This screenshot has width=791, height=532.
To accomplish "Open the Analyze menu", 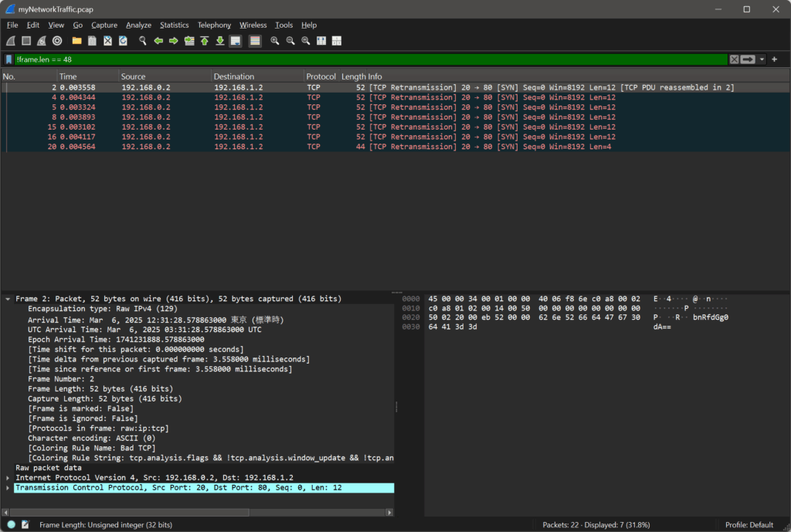I will pos(138,25).
